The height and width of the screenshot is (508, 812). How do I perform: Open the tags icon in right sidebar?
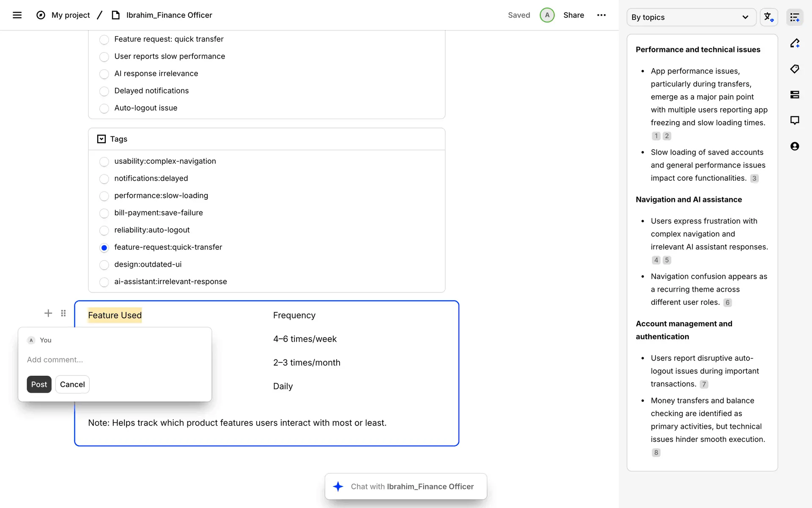click(794, 69)
